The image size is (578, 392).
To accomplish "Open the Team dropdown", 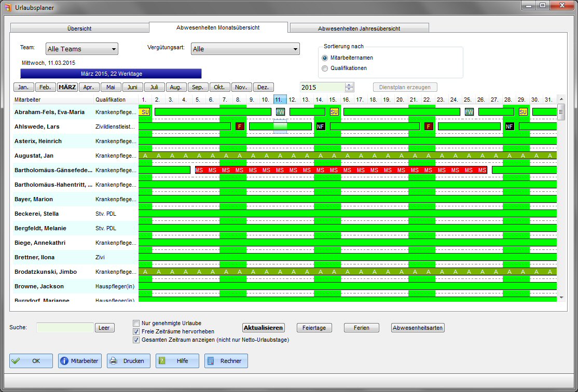I will point(82,49).
